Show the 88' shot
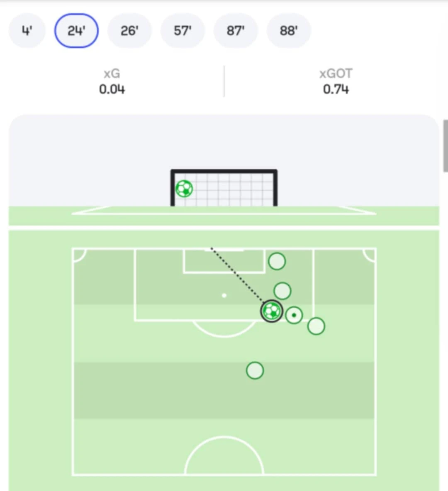This screenshot has width=448, height=491. pyautogui.click(x=289, y=31)
